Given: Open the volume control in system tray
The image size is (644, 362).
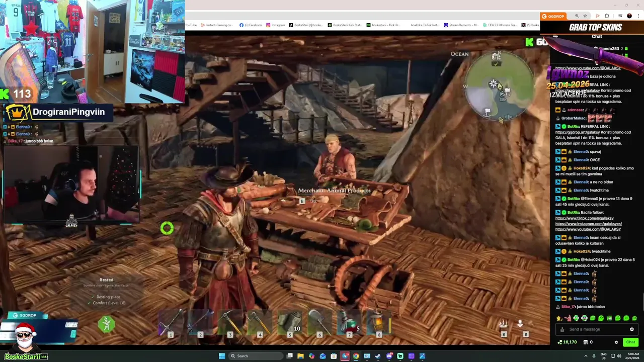Looking at the screenshot, I should [619, 356].
